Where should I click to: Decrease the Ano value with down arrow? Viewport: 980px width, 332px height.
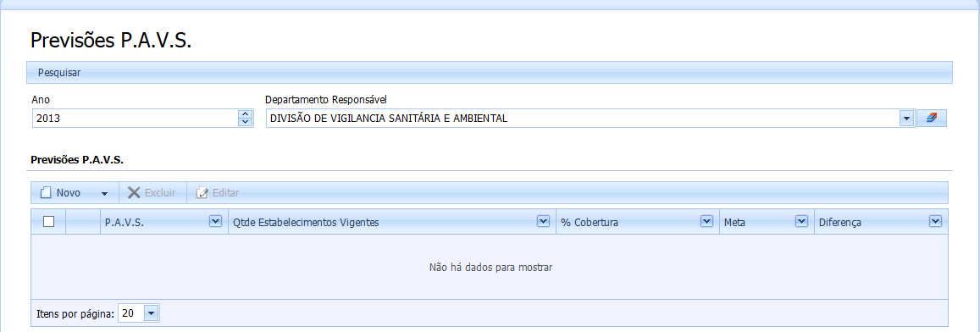point(246,122)
